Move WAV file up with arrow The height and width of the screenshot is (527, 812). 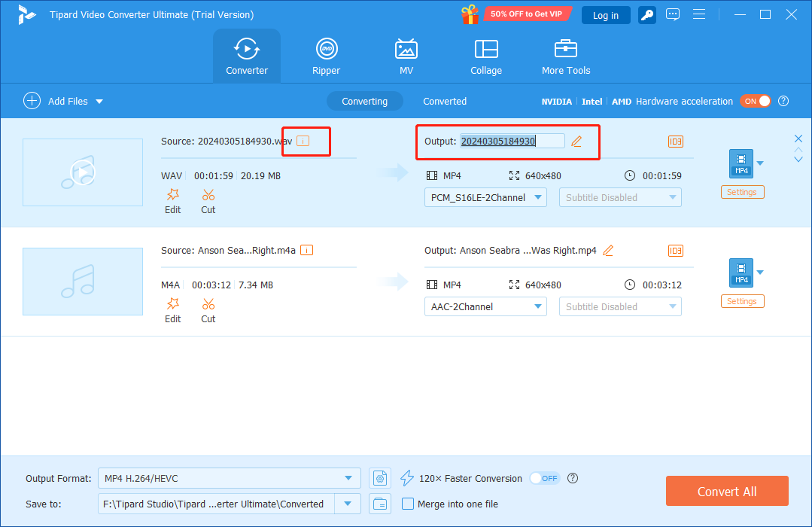(798, 150)
